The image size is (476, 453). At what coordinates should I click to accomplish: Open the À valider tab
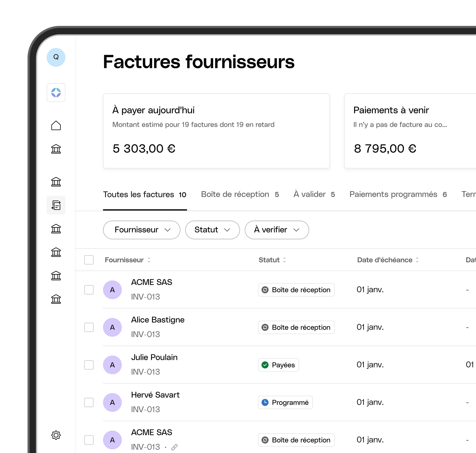(x=314, y=194)
